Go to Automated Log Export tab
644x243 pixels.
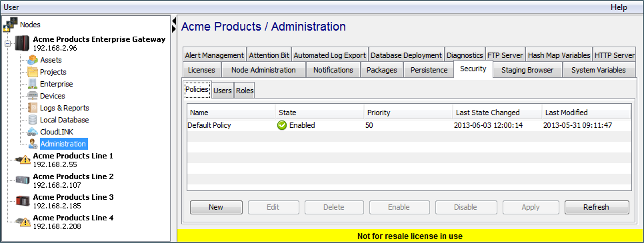point(330,55)
